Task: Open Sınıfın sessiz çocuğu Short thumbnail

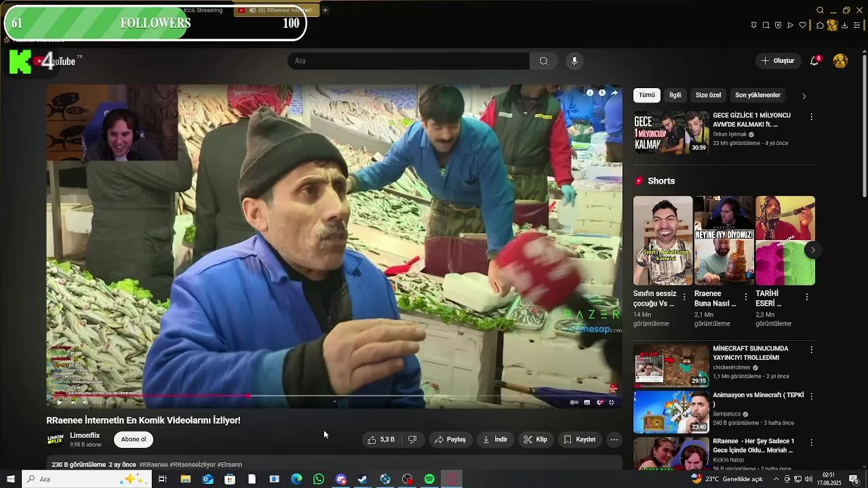Action: 663,241
